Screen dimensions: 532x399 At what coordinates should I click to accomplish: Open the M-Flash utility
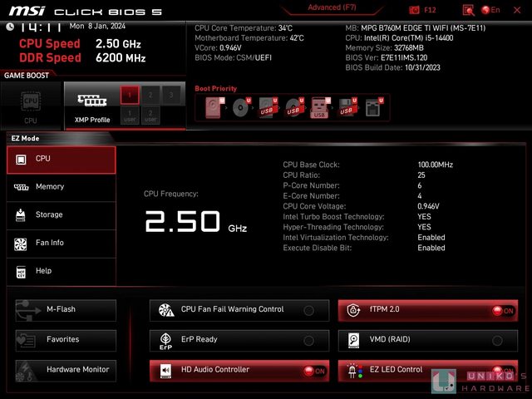[x=66, y=310]
